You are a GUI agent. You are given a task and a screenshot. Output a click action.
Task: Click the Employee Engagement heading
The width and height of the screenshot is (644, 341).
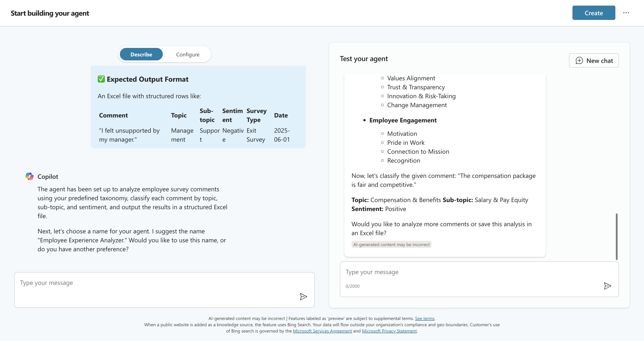click(403, 120)
